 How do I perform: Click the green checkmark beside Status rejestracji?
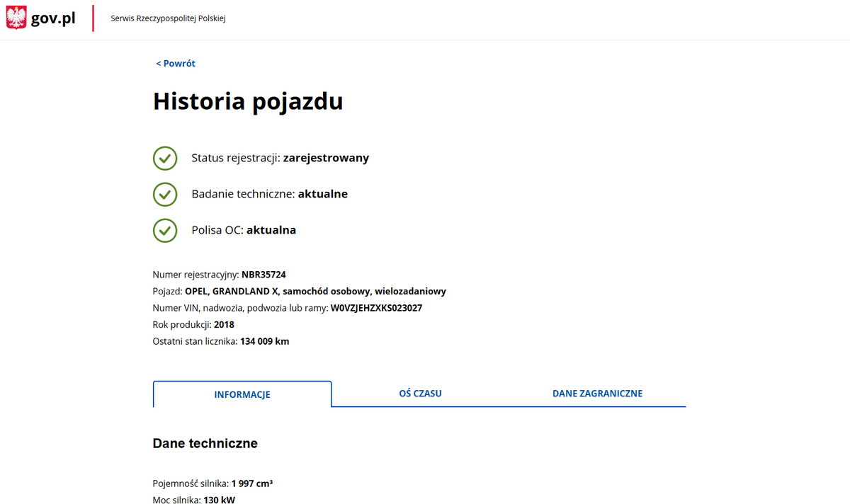tap(165, 158)
